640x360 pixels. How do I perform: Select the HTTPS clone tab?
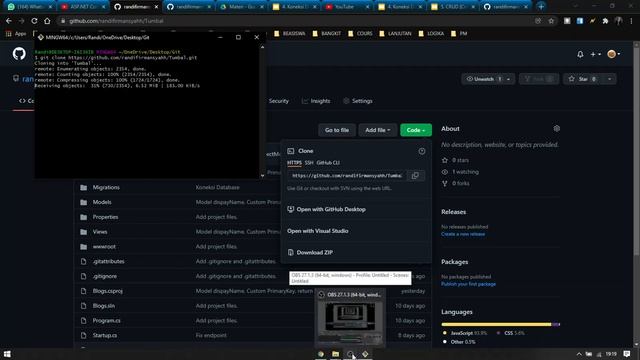[x=294, y=162]
